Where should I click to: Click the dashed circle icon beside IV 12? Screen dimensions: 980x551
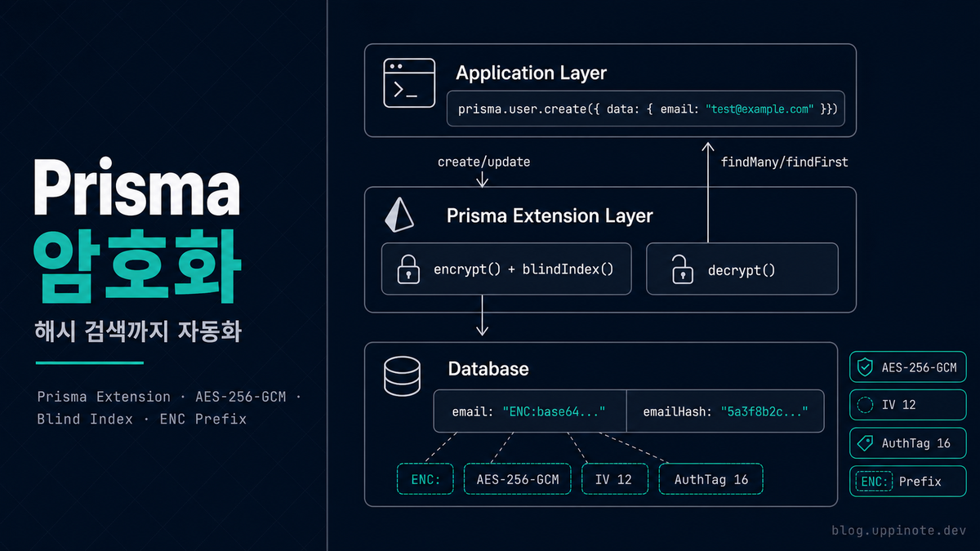[x=865, y=405]
